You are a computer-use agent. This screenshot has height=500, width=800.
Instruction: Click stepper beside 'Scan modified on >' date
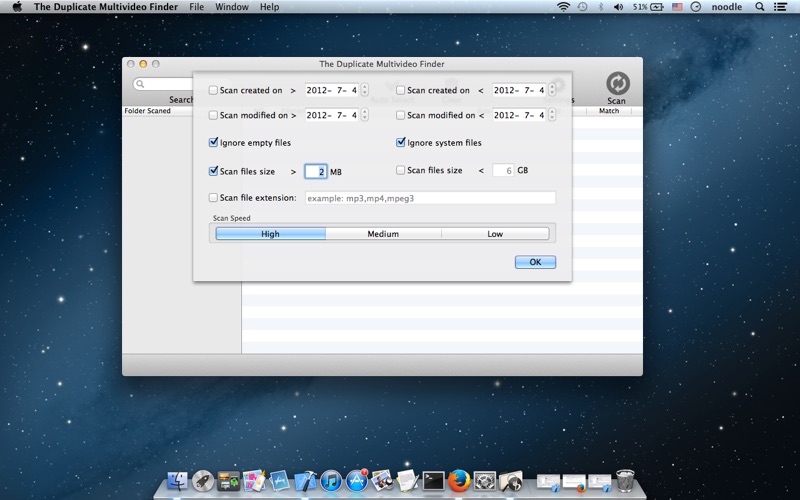pos(364,115)
